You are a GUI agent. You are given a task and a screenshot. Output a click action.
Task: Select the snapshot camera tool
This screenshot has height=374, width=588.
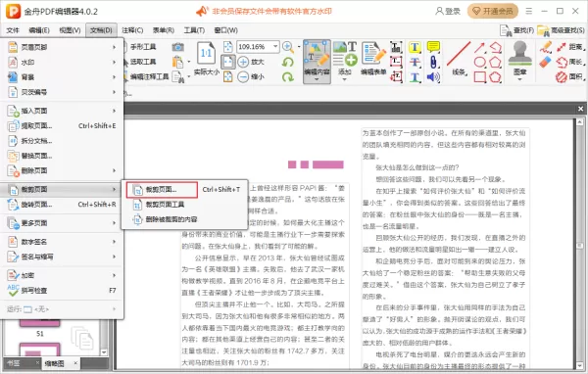(177, 47)
